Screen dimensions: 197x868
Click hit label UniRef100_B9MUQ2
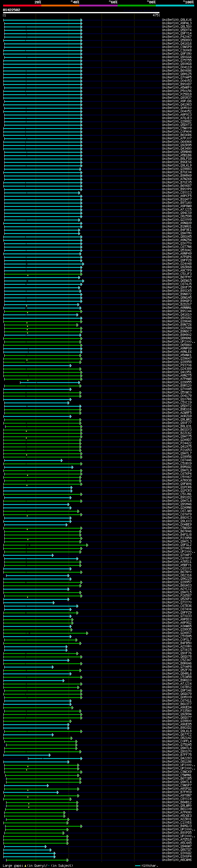(x=177, y=467)
